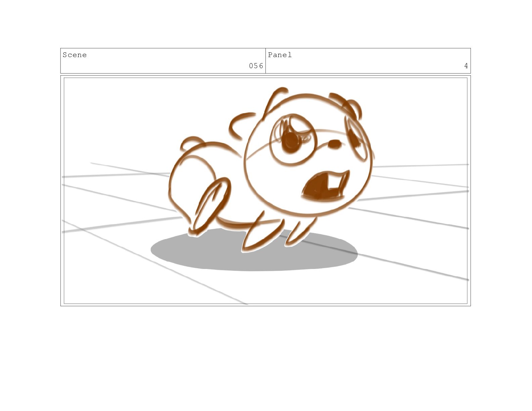Click the Scene label text
The height and width of the screenshot is (411, 532).
(x=75, y=55)
